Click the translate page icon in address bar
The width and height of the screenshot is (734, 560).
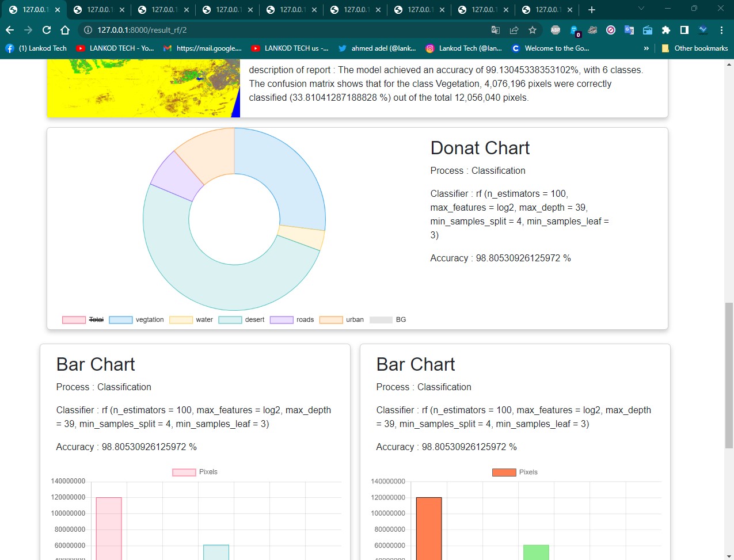tap(496, 30)
